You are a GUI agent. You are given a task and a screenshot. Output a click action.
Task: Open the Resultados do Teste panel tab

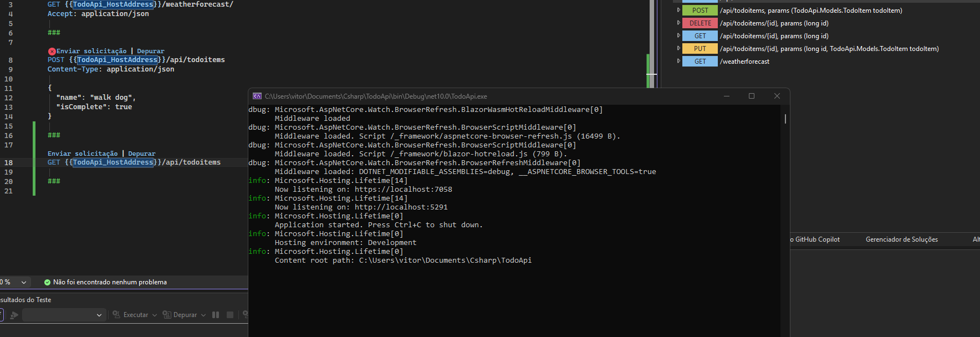[25, 300]
